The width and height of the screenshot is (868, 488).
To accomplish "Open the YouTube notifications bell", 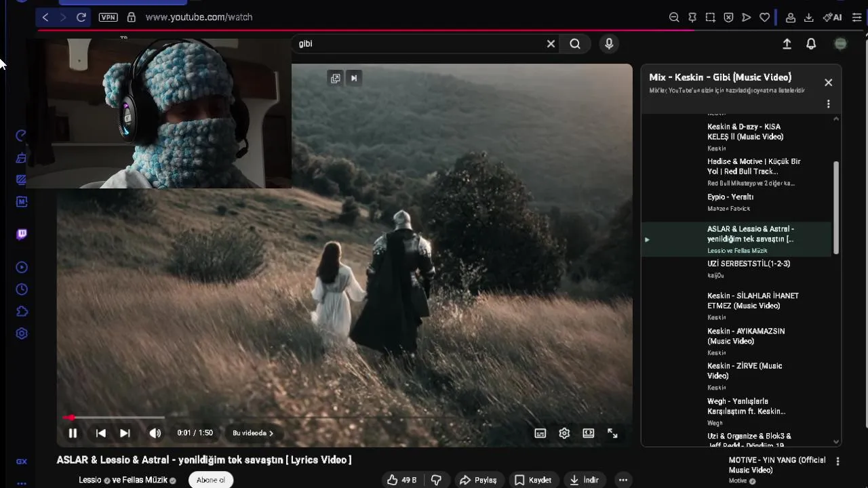I will (811, 44).
